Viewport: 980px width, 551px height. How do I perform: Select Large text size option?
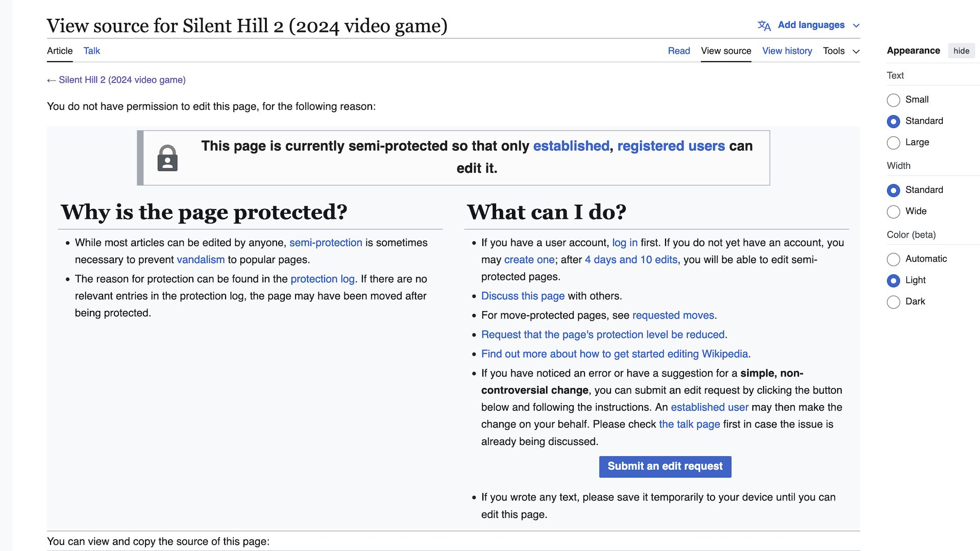893,143
